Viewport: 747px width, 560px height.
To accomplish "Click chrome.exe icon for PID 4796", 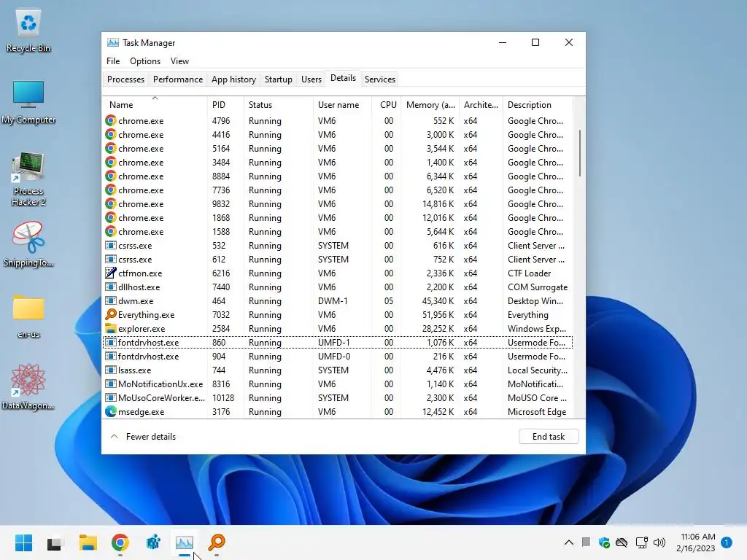I will 111,121.
